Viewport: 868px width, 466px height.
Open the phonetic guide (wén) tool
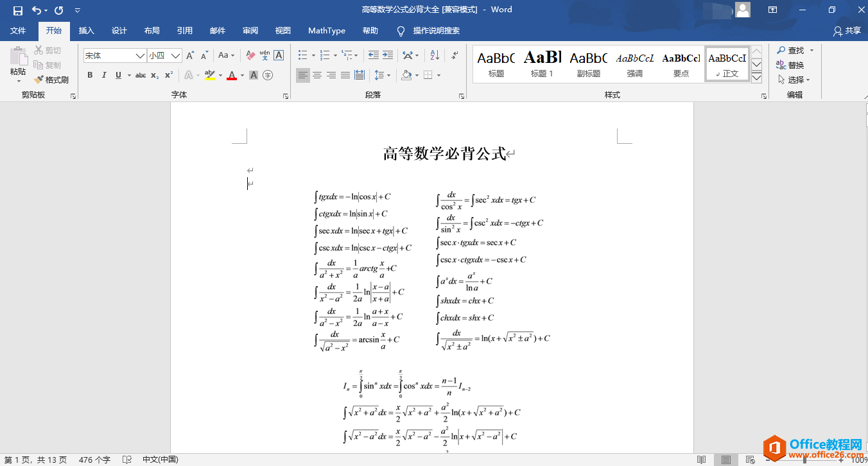tap(265, 56)
